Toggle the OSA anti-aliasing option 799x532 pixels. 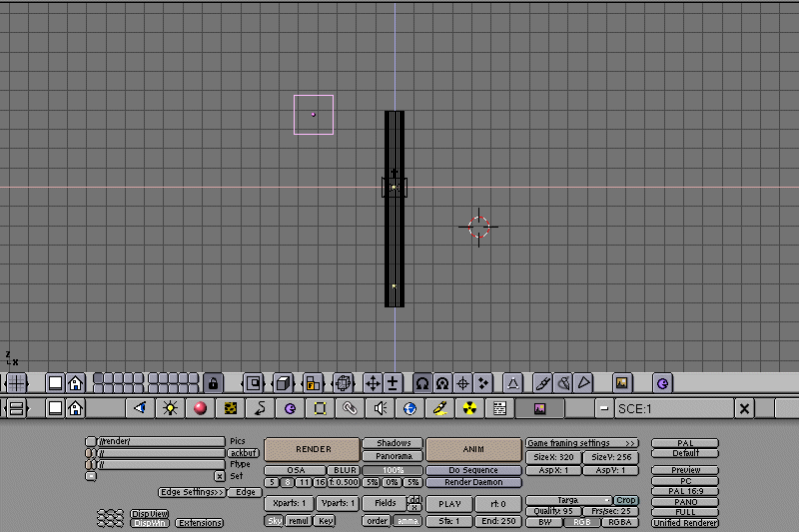[x=296, y=470]
